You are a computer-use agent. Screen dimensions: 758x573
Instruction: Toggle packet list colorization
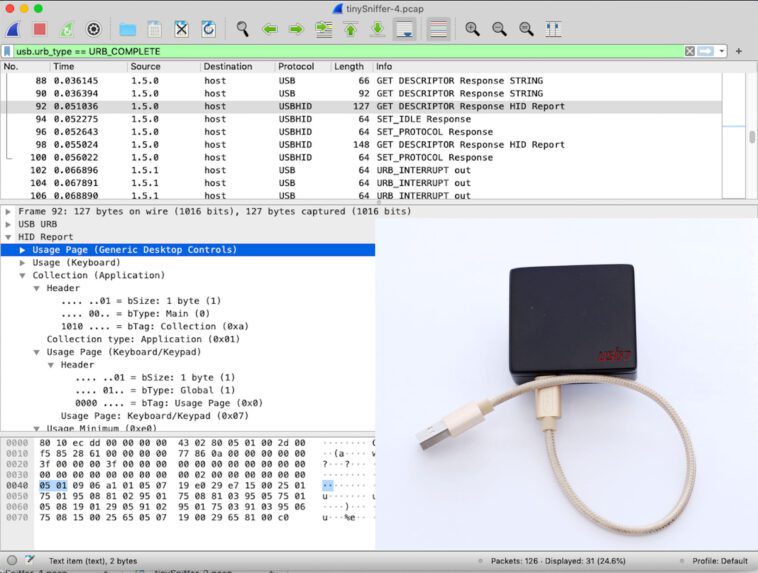point(437,29)
